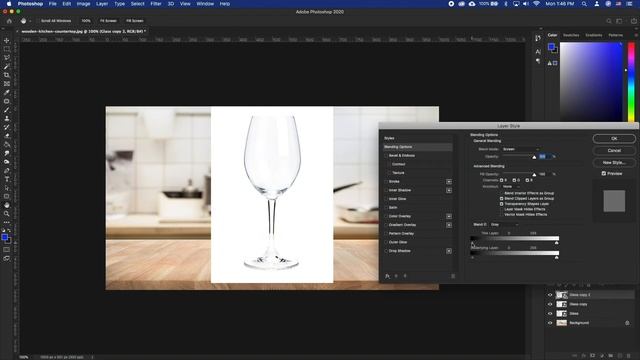Toggle Blend Clipped Layers as Group

(x=502, y=198)
